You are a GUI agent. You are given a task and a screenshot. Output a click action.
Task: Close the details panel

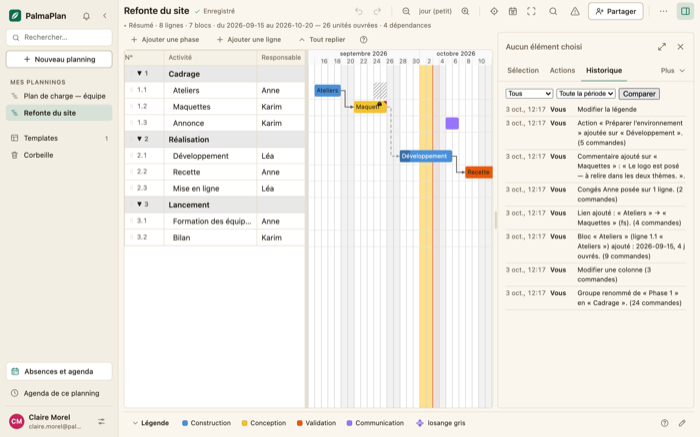pyautogui.click(x=680, y=47)
